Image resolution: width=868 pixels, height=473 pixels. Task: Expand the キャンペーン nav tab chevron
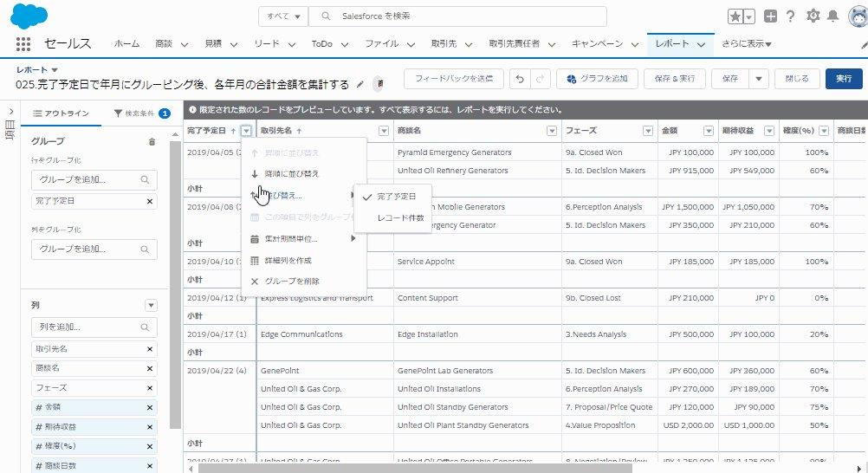tap(635, 44)
